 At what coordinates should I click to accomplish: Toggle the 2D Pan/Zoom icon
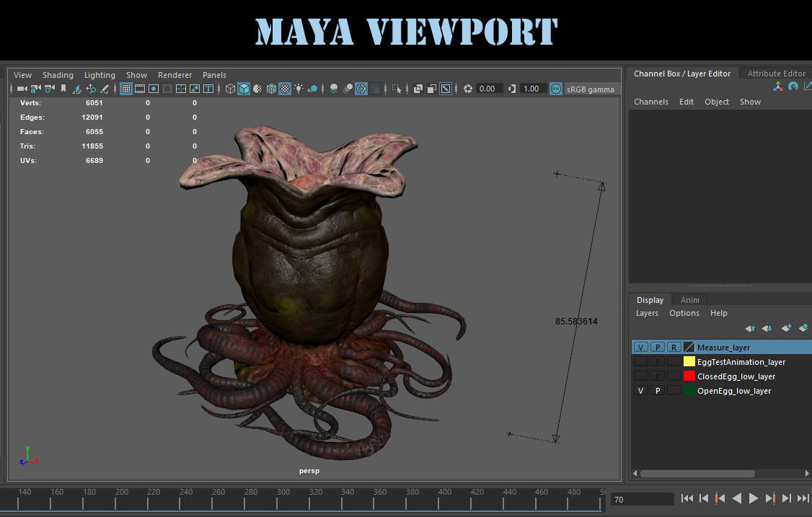[91, 89]
